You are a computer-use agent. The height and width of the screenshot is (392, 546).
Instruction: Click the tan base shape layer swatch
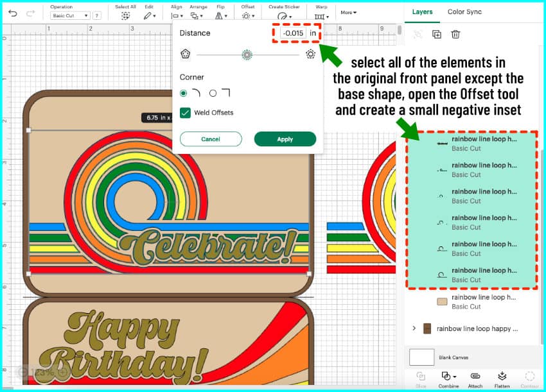[442, 302]
